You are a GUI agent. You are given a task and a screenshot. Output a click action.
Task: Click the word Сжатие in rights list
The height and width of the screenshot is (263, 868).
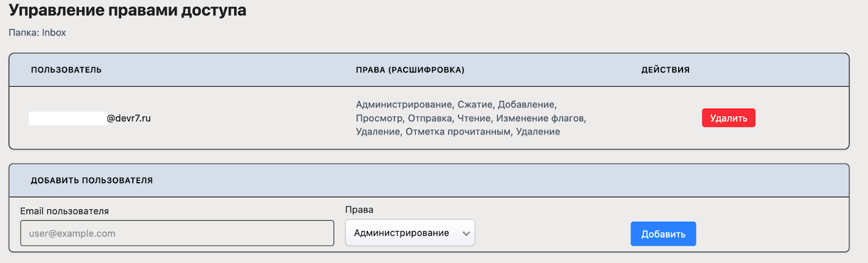pyautogui.click(x=475, y=105)
